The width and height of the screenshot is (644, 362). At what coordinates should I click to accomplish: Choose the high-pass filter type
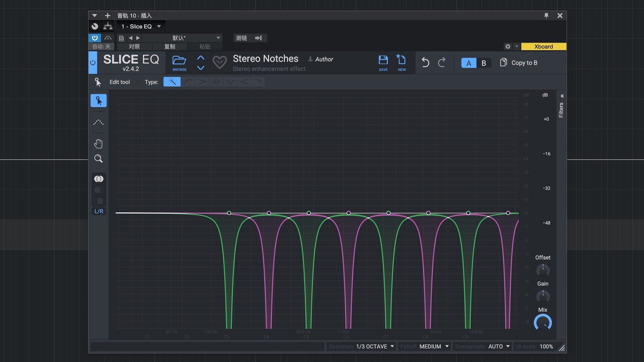click(x=188, y=82)
